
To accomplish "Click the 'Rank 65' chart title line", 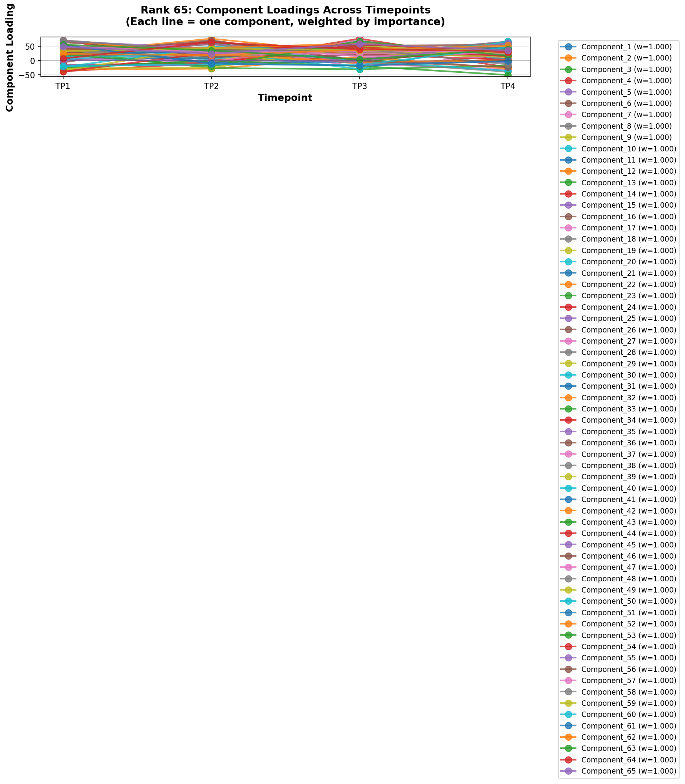I will 285,10.
